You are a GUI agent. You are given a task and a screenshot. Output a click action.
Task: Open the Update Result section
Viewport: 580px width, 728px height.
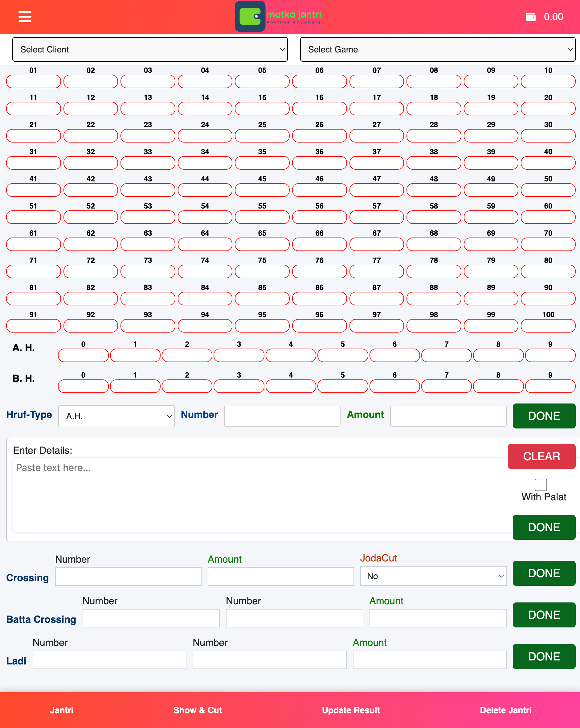351,710
